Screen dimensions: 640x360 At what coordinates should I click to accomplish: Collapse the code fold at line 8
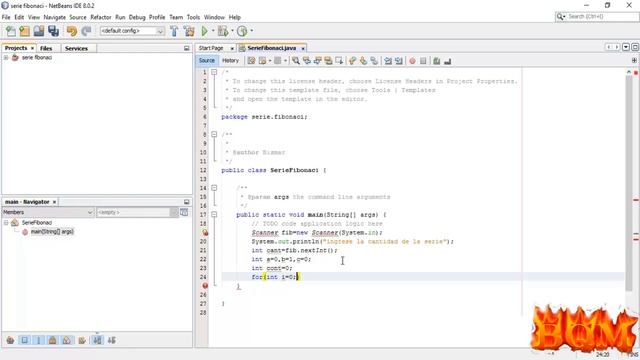[x=214, y=134]
